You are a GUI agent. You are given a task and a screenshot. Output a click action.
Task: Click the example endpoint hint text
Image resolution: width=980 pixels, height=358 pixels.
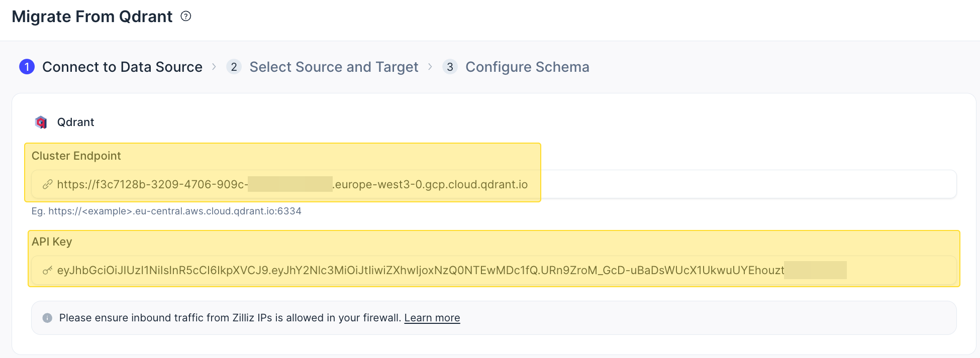tap(166, 211)
